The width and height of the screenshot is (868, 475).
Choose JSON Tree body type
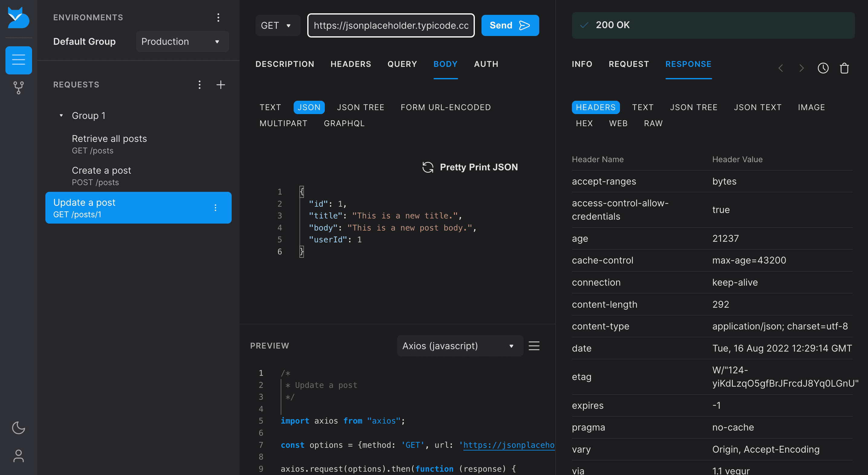point(361,107)
